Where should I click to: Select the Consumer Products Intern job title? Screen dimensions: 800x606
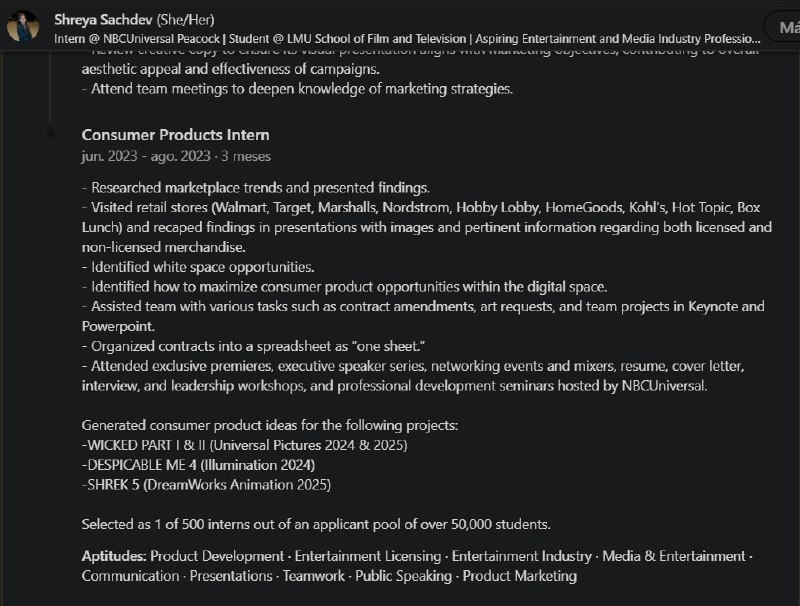pyautogui.click(x=175, y=135)
